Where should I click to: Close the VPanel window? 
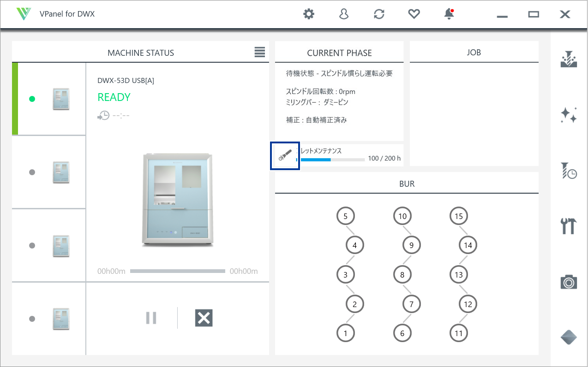[x=565, y=14]
